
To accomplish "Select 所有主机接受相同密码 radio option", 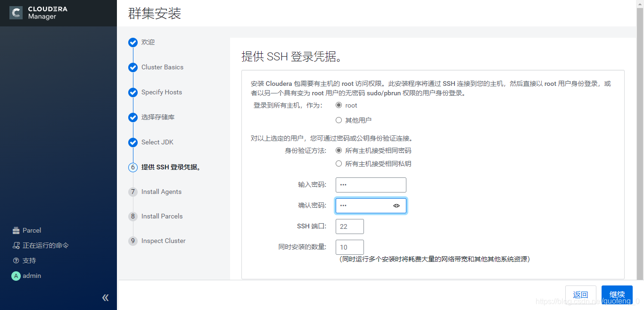I will [x=339, y=151].
